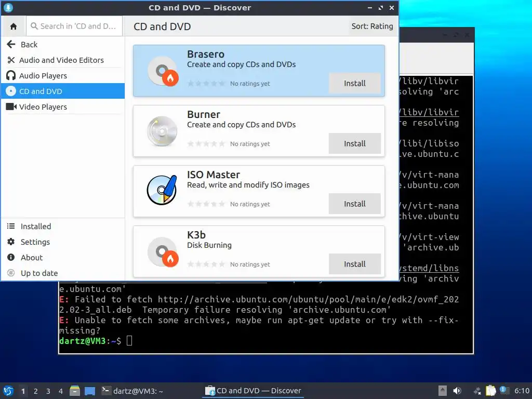The height and width of the screenshot is (399, 532).
Task: Click the headphones icon for Audio Players
Action: click(x=11, y=76)
